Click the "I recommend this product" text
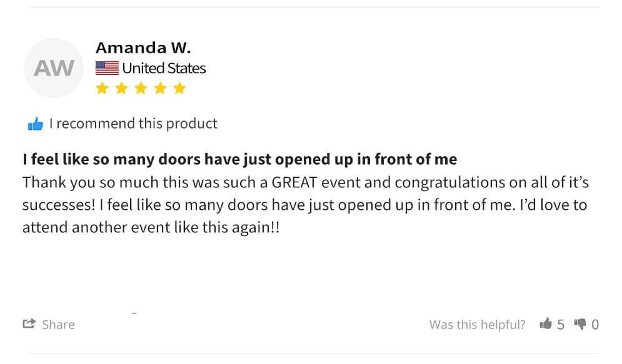Viewport: 622px width, 364px height. pyautogui.click(x=133, y=124)
